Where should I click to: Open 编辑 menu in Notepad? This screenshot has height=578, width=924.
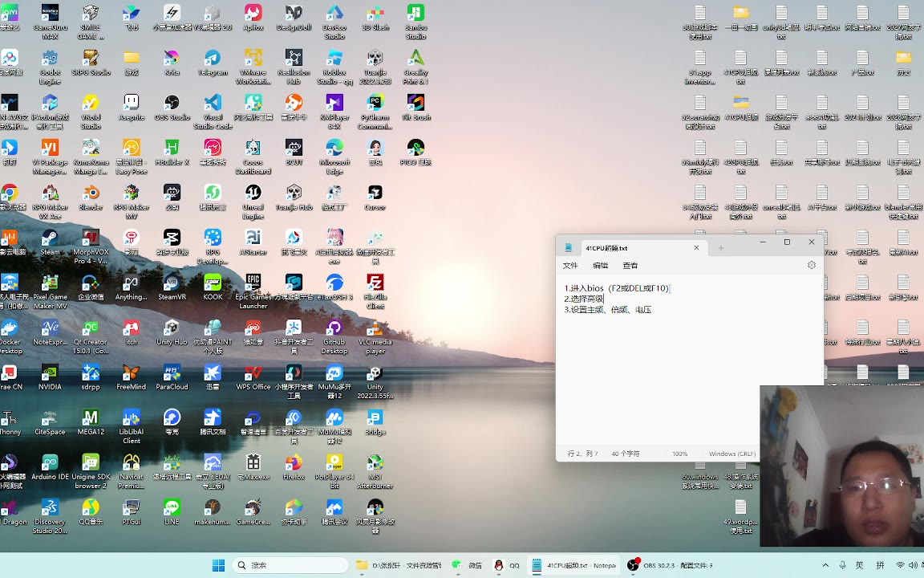(600, 266)
